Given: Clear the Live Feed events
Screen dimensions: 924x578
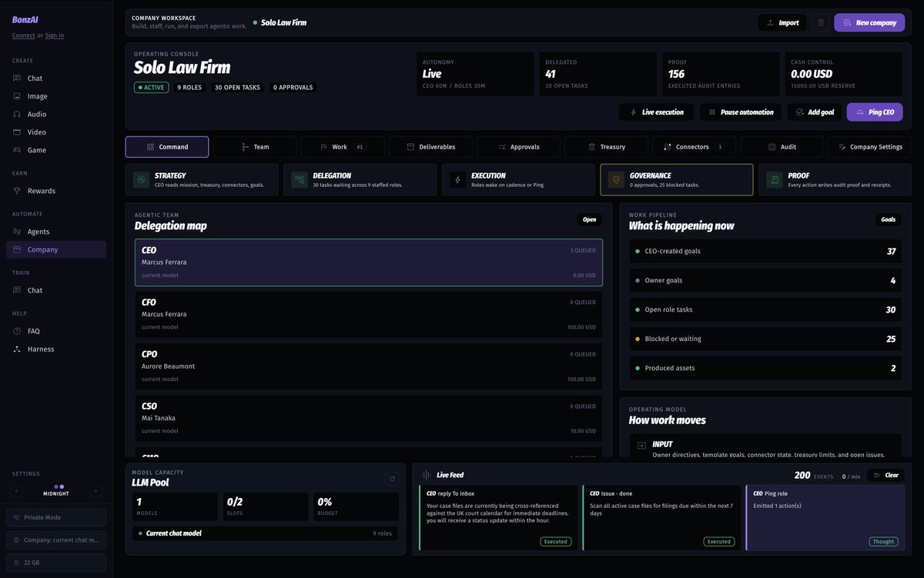Looking at the screenshot, I should pos(885,476).
